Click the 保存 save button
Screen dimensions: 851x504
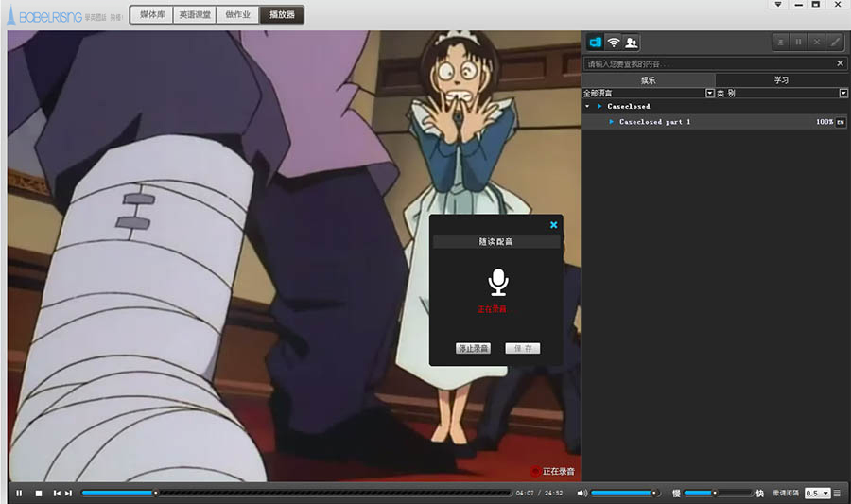pos(523,348)
